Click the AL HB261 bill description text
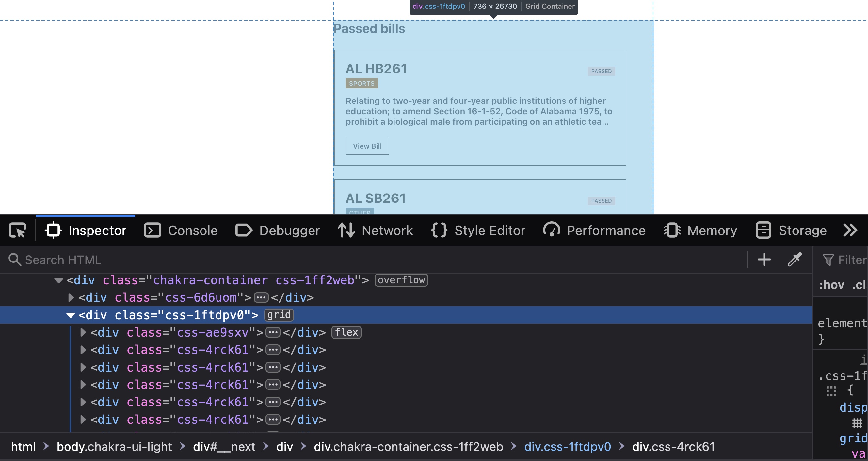This screenshot has height=461, width=868. coord(478,111)
